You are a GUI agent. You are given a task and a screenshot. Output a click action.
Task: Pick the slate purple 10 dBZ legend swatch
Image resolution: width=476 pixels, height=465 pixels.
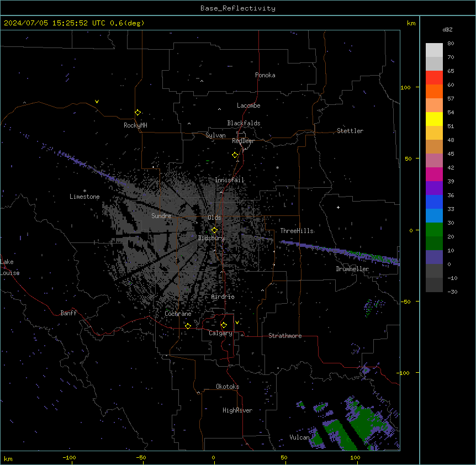coord(434,257)
